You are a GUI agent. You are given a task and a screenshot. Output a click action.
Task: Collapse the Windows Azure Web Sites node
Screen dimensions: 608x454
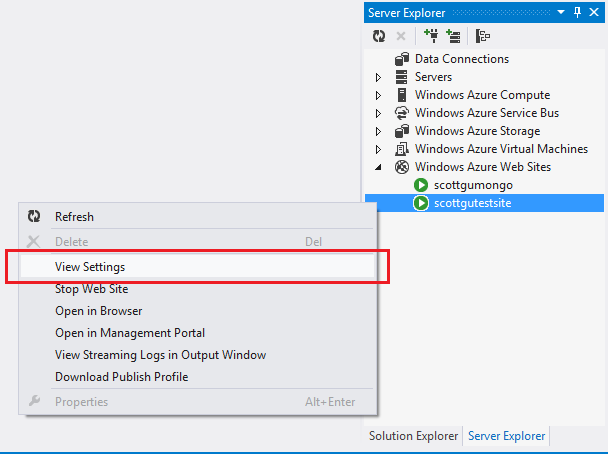point(378,167)
